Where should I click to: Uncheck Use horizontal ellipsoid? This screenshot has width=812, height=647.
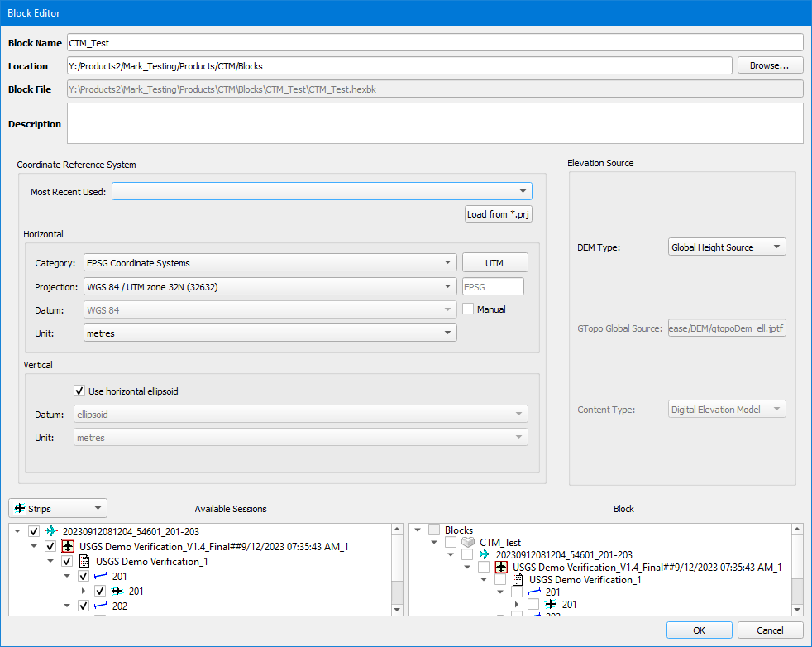point(79,391)
